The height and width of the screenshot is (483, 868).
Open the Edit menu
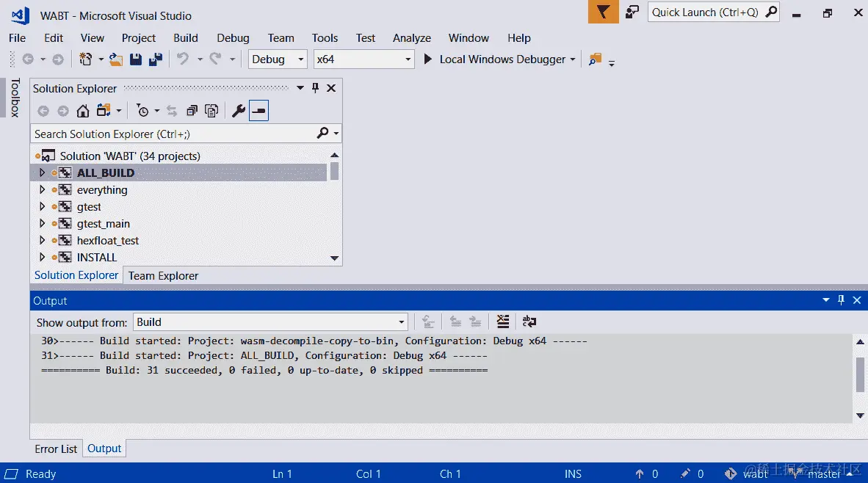[54, 37]
